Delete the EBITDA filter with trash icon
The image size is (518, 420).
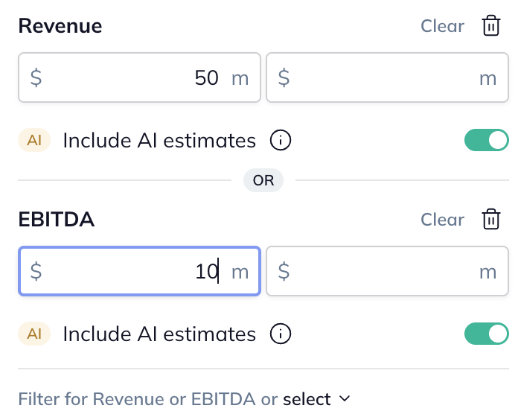(x=491, y=220)
